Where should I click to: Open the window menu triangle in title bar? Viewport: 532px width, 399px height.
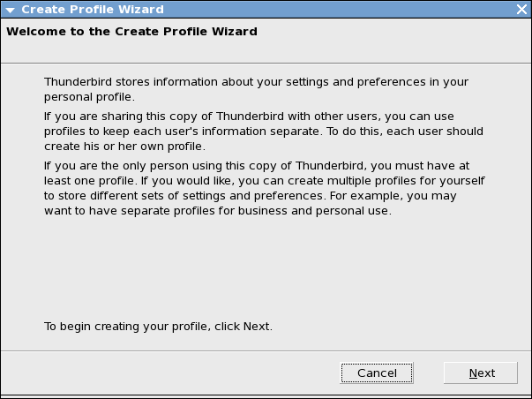pyautogui.click(x=11, y=10)
